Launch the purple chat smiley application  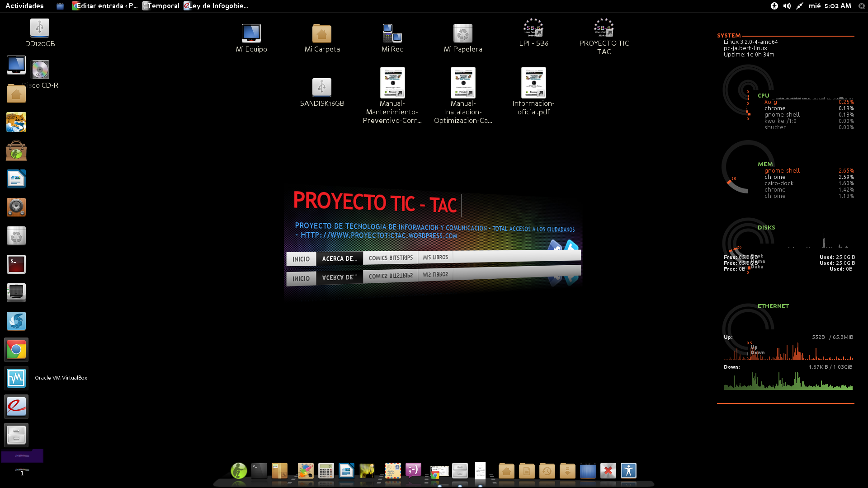[x=413, y=471]
